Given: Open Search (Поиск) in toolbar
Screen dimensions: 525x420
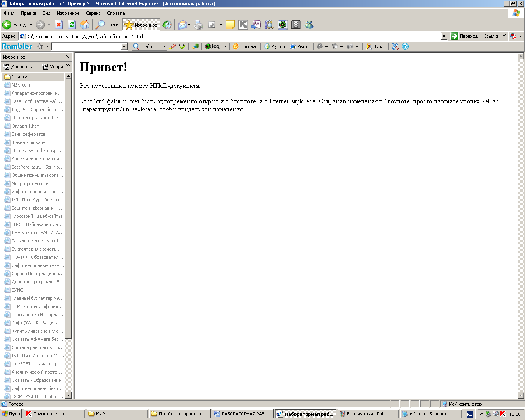Looking at the screenshot, I should tap(107, 25).
